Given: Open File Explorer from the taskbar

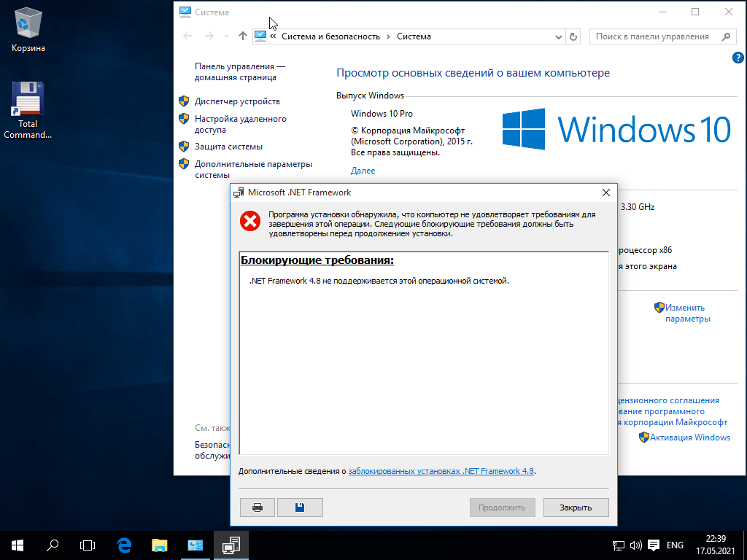Looking at the screenshot, I should click(160, 545).
